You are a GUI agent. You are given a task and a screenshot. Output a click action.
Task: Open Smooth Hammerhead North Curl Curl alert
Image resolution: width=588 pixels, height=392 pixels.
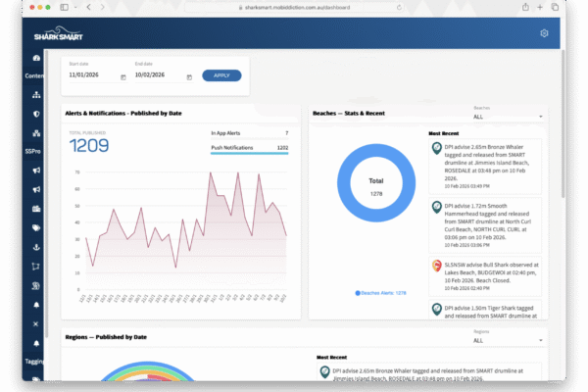[x=485, y=225]
